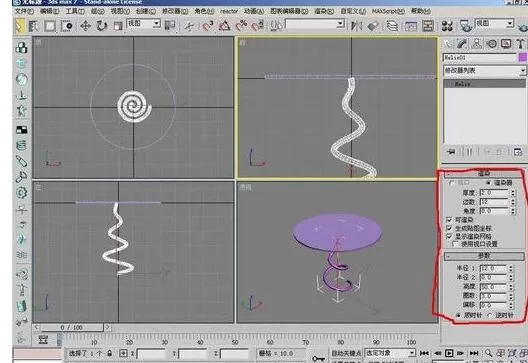Toggle the window/crossing selection icon
The height and width of the screenshot is (363, 528).
[x=67, y=26]
